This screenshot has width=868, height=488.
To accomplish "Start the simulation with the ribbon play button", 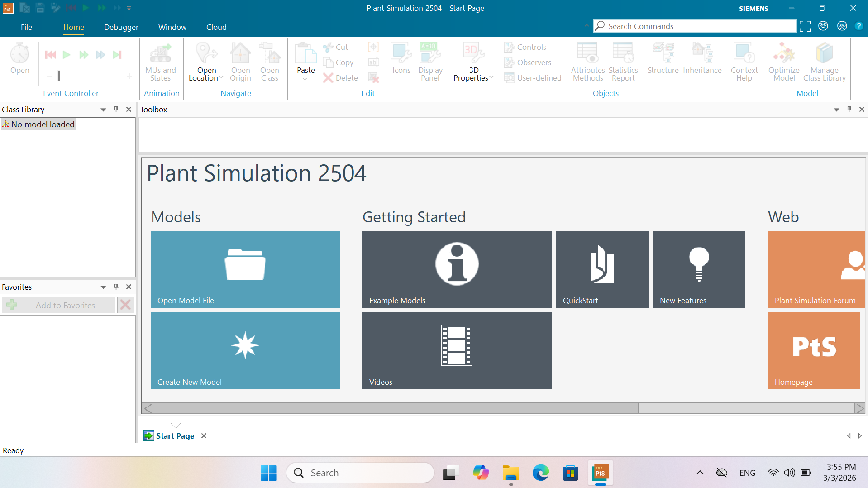I will tap(67, 55).
